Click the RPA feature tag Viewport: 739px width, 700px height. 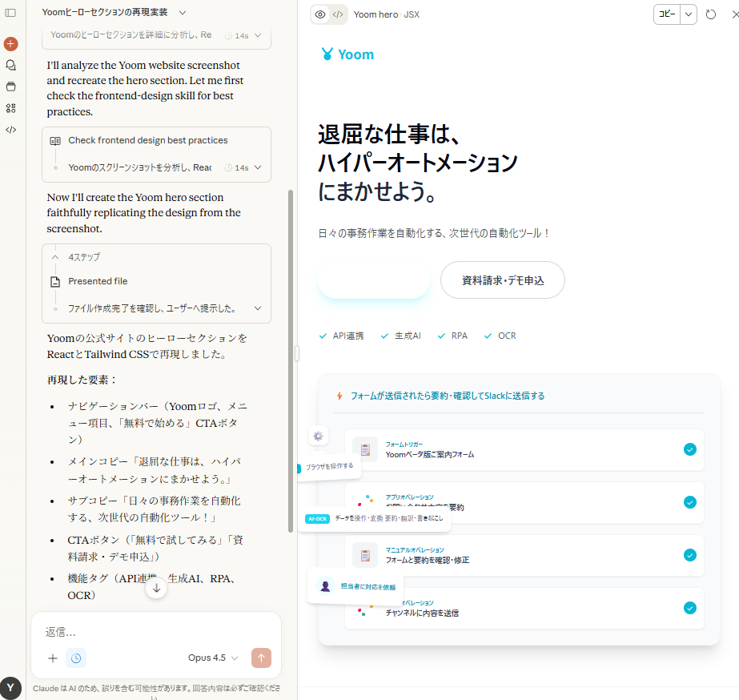[x=452, y=336]
